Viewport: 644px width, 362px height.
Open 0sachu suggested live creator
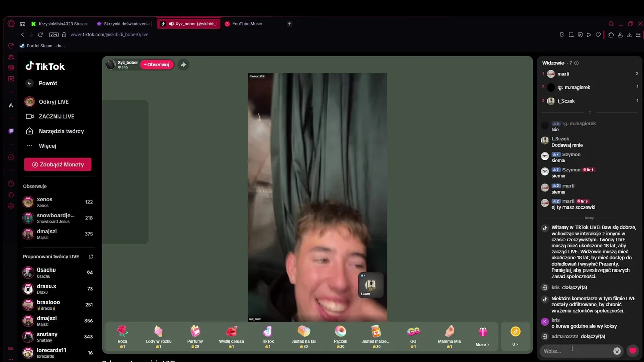pos(58,273)
